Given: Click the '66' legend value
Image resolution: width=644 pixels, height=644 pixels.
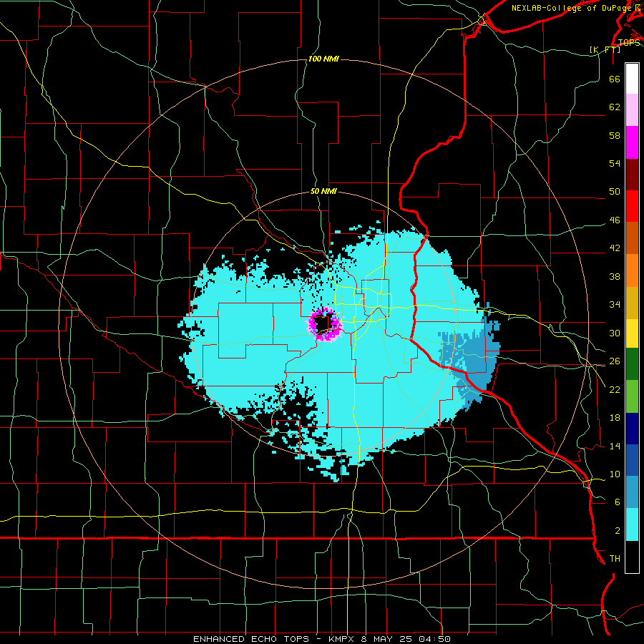Looking at the screenshot, I should click(615, 79).
